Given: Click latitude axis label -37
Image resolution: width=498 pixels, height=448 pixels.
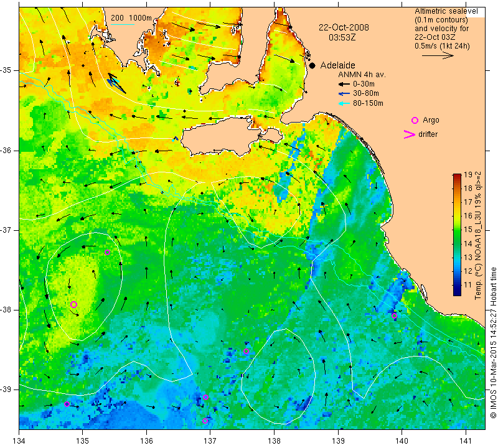Looking at the screenshot, I should (6, 230).
